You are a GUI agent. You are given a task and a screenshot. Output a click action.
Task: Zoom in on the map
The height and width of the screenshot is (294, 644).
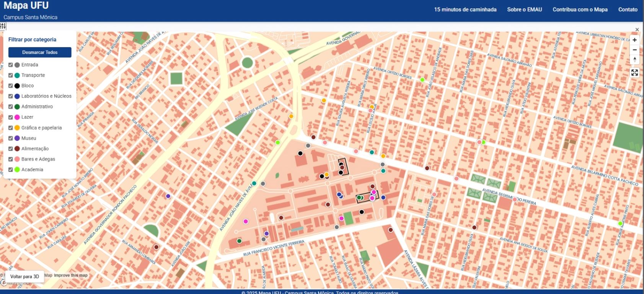point(634,40)
